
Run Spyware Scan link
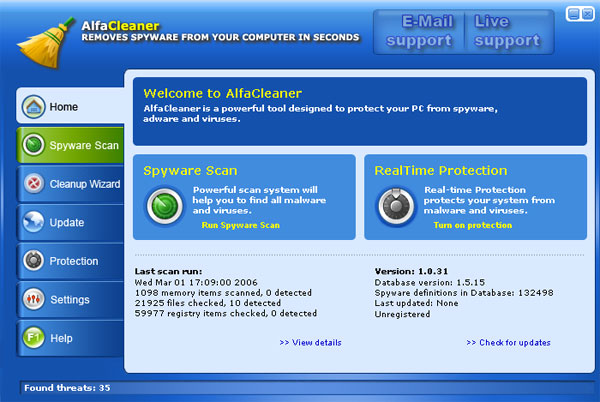(x=241, y=225)
